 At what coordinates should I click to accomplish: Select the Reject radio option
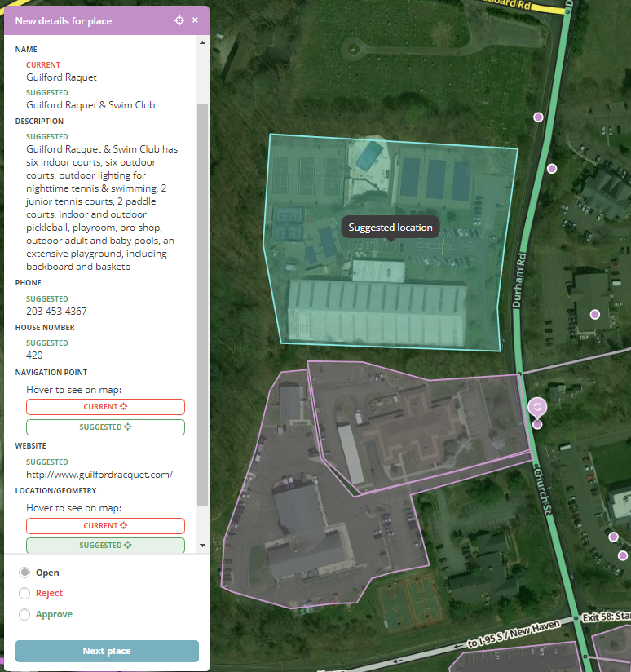tap(24, 593)
